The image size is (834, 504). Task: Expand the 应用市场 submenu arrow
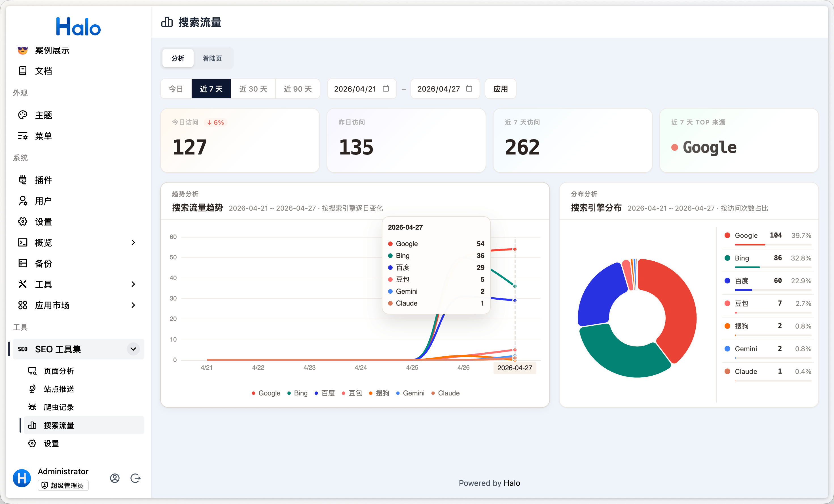[x=133, y=305]
